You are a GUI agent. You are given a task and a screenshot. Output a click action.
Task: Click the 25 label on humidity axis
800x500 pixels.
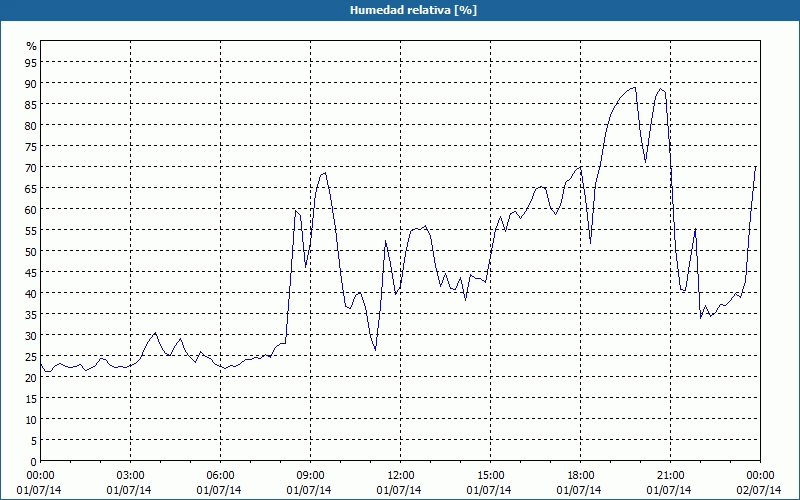point(31,357)
